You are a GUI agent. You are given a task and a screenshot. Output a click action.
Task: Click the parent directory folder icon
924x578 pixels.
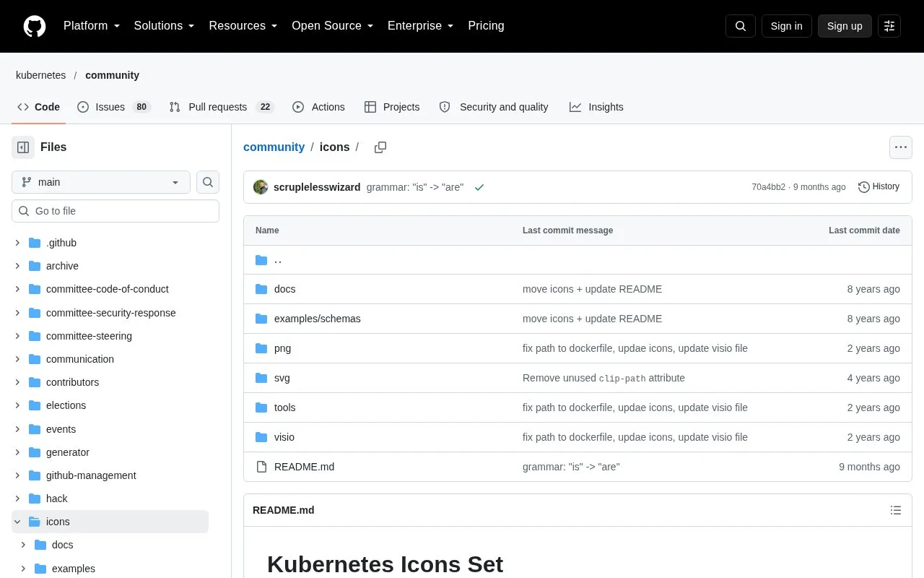[x=261, y=260]
